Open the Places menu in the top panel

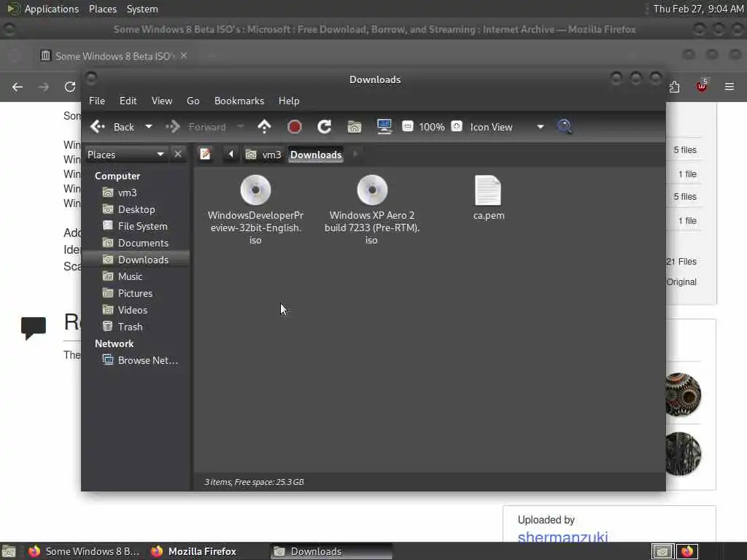coord(102,9)
